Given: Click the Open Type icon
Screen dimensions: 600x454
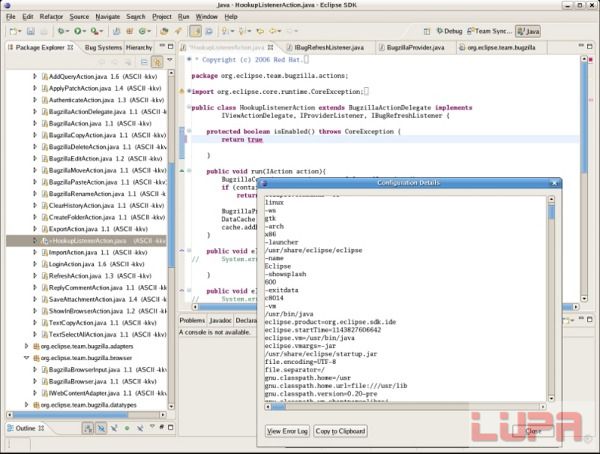Looking at the screenshot, I should [x=164, y=31].
